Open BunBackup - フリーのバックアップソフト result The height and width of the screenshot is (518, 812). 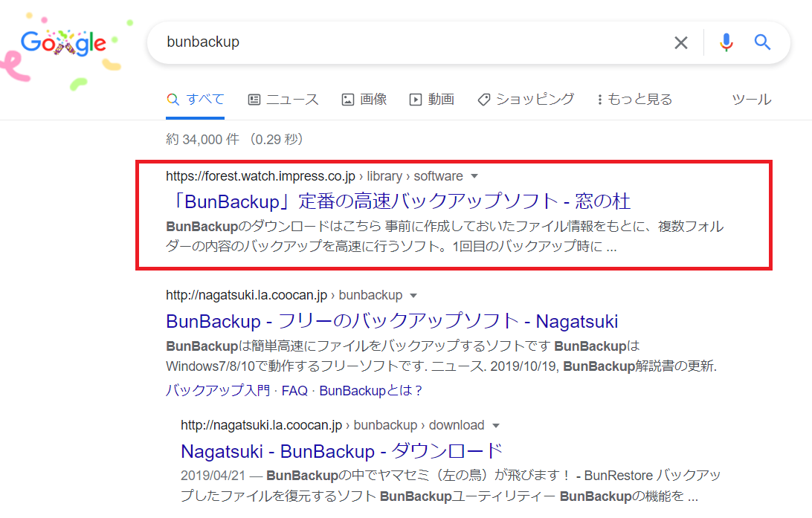[392, 321]
